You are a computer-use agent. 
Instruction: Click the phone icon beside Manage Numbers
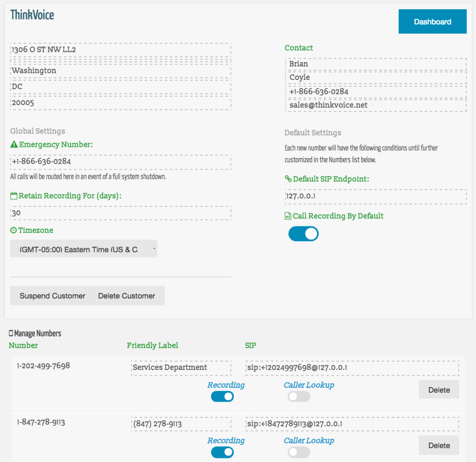coord(11,333)
